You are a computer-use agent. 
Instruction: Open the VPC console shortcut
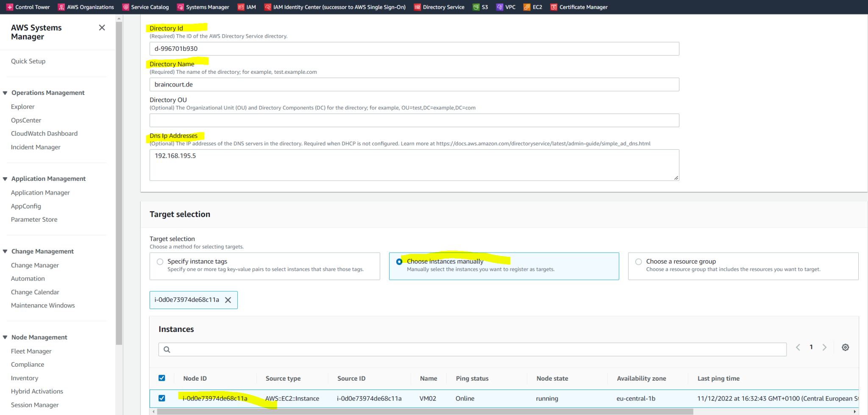click(x=506, y=7)
